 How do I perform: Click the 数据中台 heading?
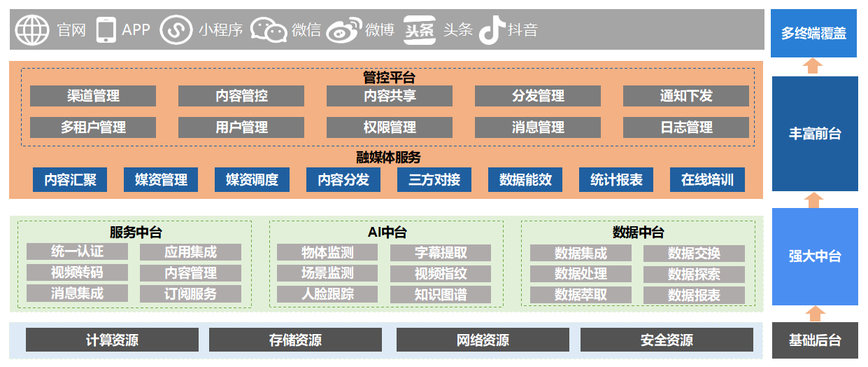point(638,233)
